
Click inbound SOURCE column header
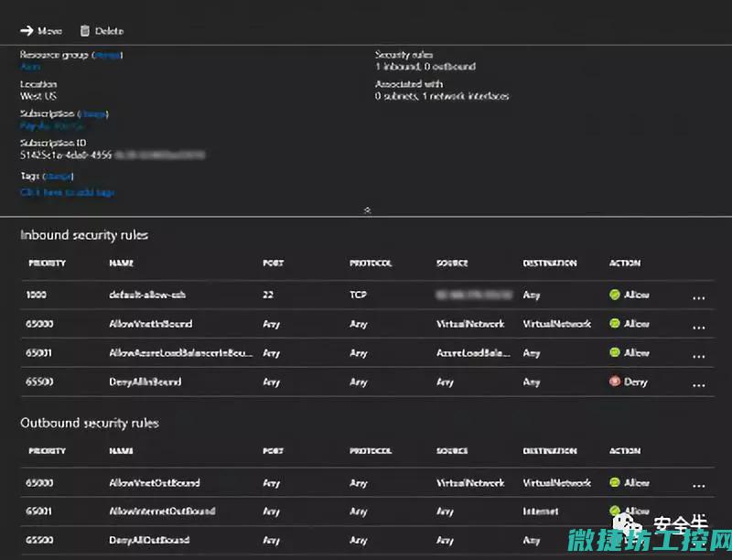(x=452, y=264)
